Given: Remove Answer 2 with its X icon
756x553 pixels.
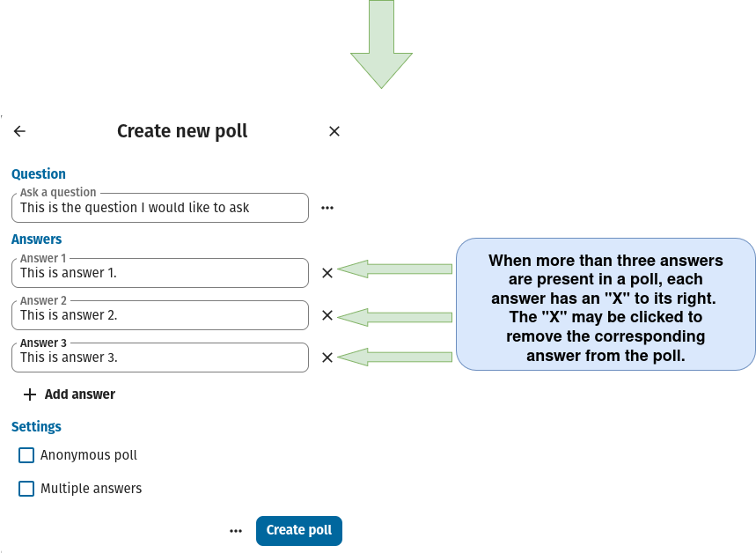Looking at the screenshot, I should point(327,315).
